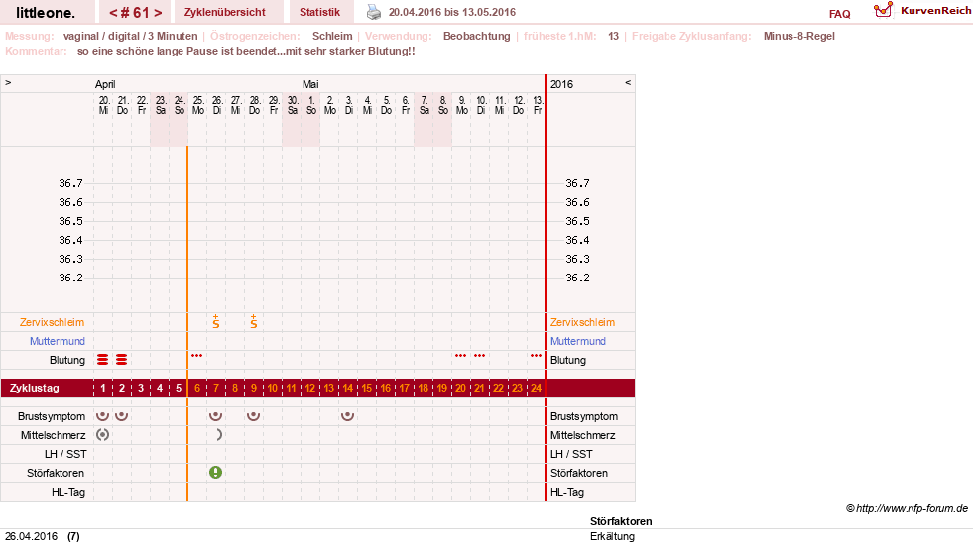Click the right-side Muttermund label

click(577, 341)
